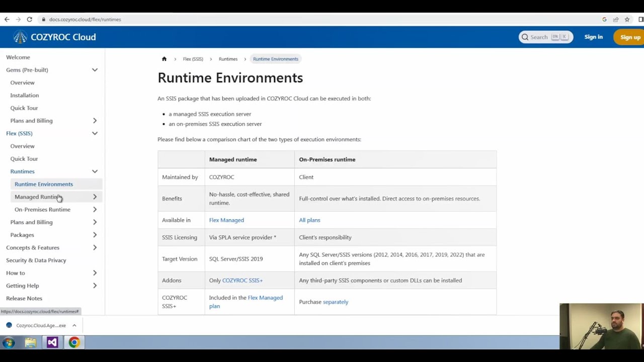
Task: Bookmark the page with the star icon
Action: [627, 20]
